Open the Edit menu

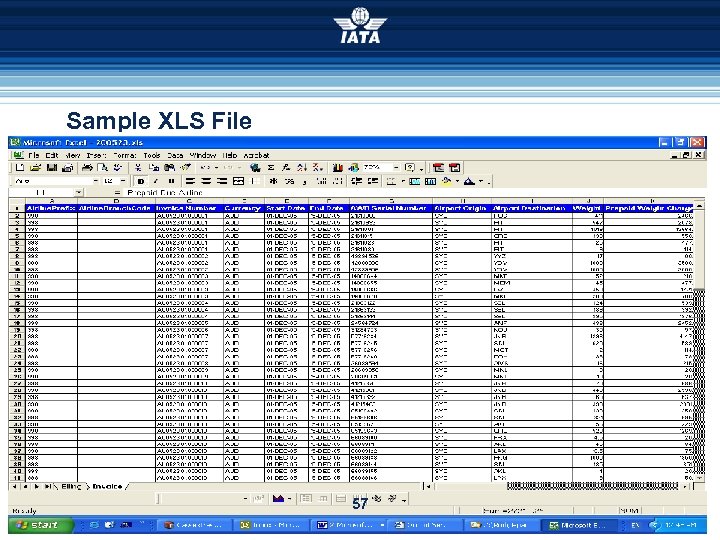click(x=51, y=156)
